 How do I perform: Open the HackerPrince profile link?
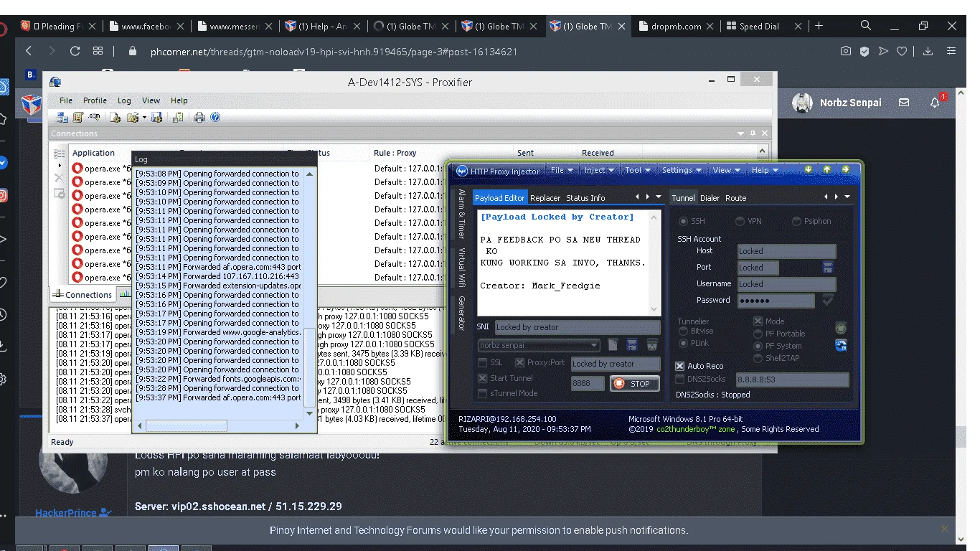pyautogui.click(x=66, y=513)
